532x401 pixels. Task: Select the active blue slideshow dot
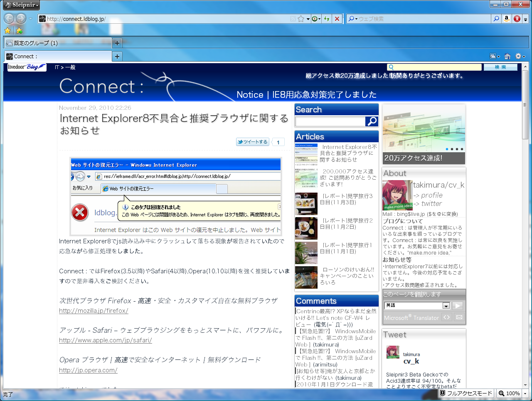coord(447,149)
